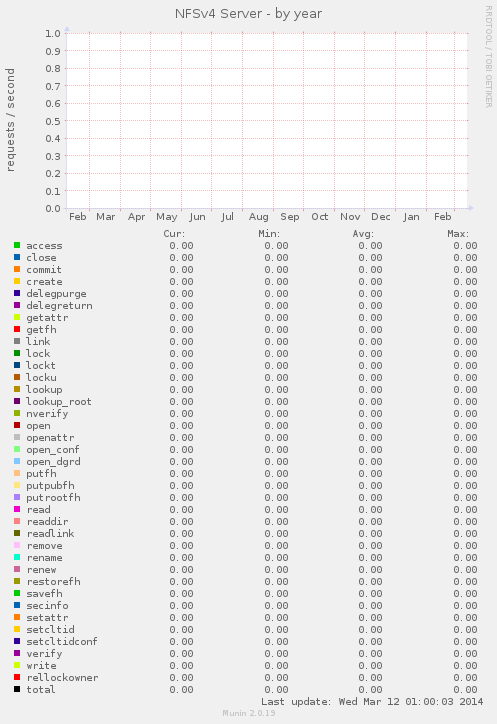Viewport: 497px width, 724px height.
Task: Click the black total legend swatch
Action: point(17,689)
